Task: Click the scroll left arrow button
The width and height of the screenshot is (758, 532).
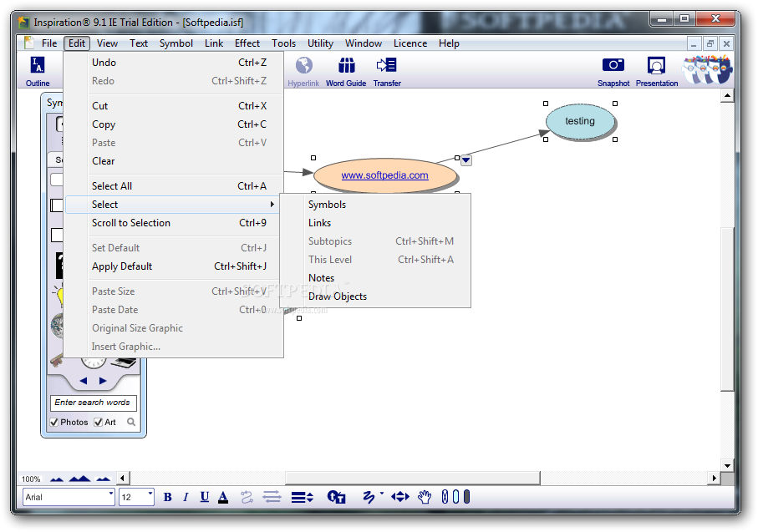Action: click(122, 478)
